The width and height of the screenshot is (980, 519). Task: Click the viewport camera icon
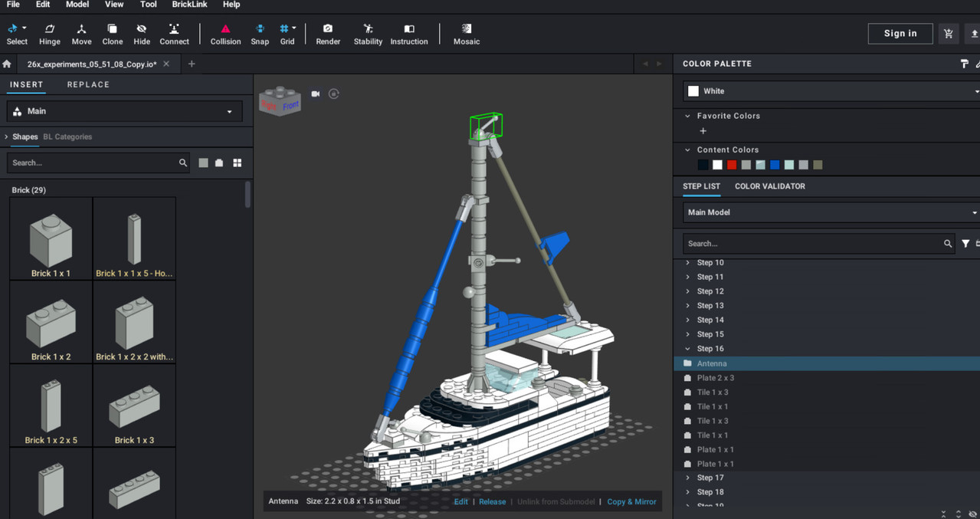[315, 94]
